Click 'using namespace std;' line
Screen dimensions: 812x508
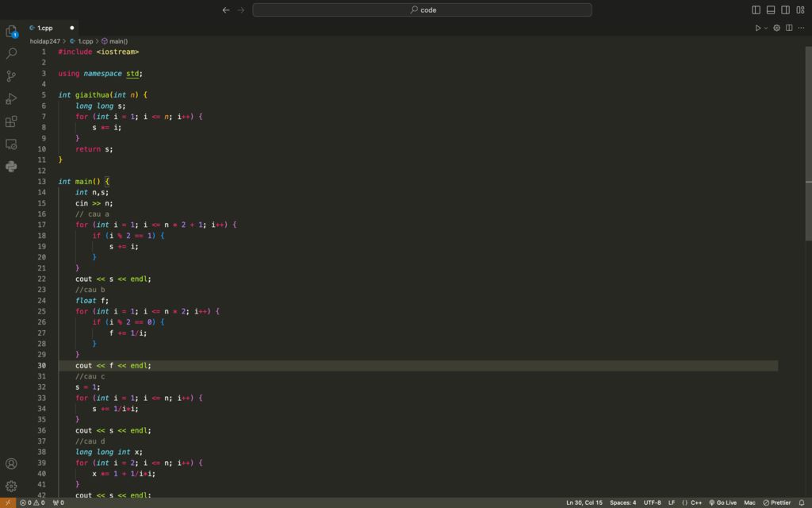point(101,74)
